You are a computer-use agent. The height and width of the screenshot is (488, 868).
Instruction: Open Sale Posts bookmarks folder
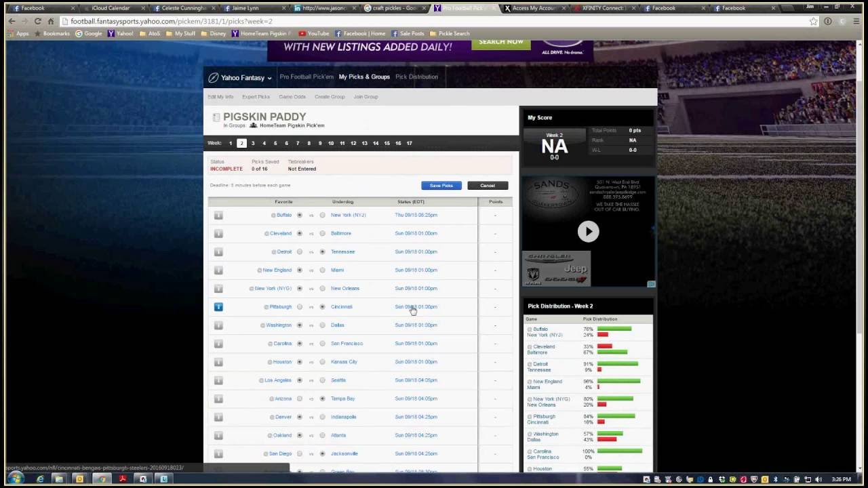408,33
